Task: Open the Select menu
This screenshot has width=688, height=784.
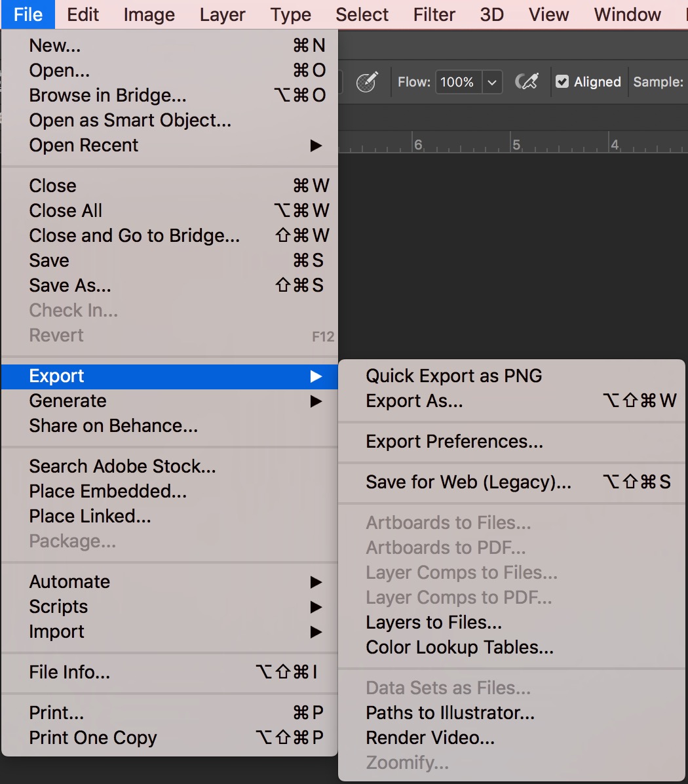Action: pos(362,14)
